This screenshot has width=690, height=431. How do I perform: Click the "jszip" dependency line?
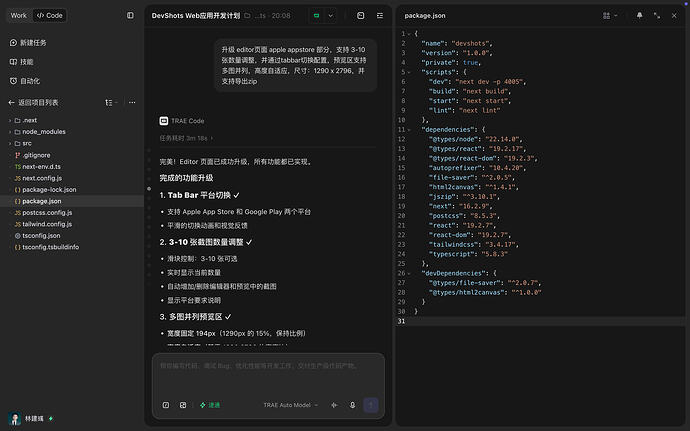464,197
